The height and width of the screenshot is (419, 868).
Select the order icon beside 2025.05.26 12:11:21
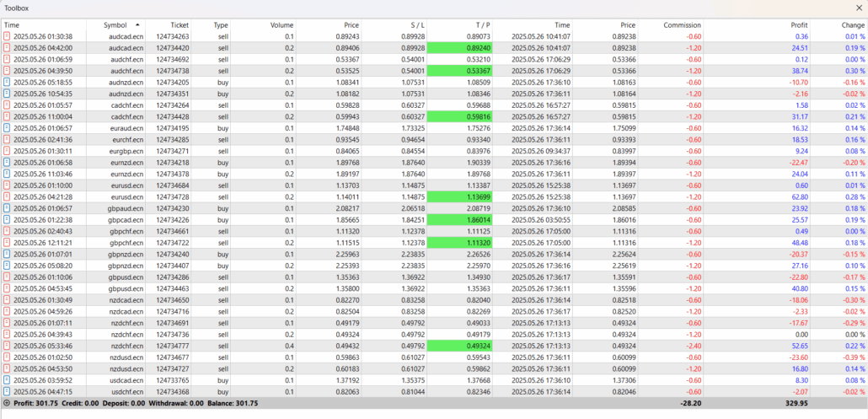pos(7,243)
